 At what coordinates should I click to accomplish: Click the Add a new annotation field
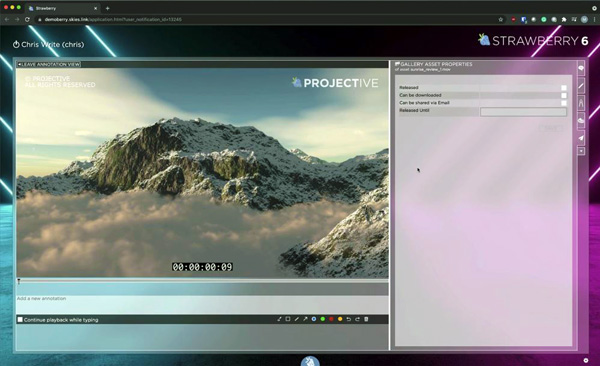(x=202, y=304)
